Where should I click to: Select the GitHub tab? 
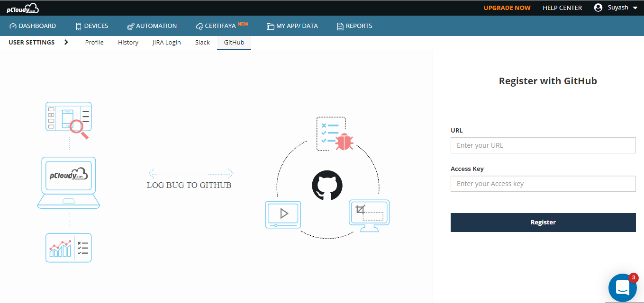click(x=234, y=43)
